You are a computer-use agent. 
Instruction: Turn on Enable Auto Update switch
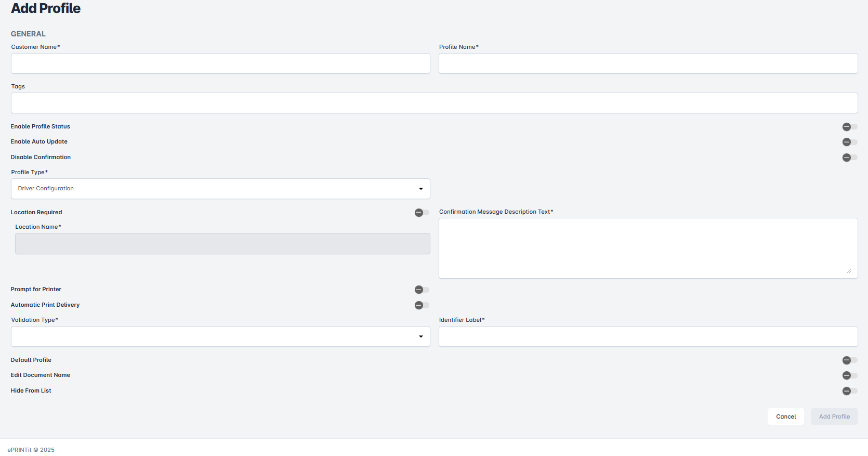(x=849, y=142)
